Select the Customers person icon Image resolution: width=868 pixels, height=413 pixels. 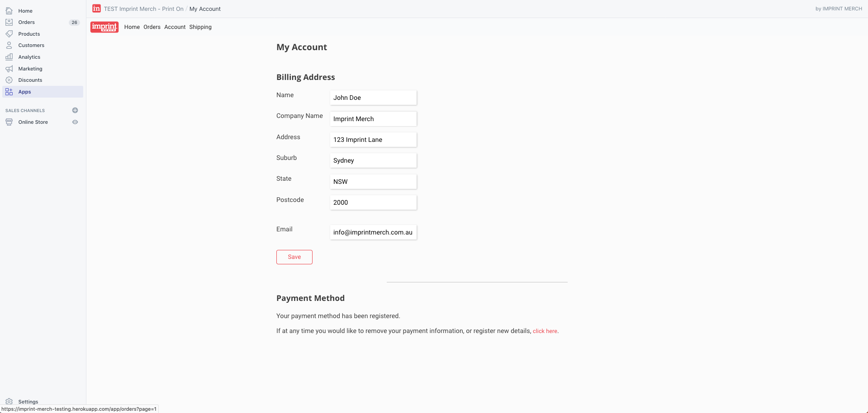pyautogui.click(x=9, y=45)
